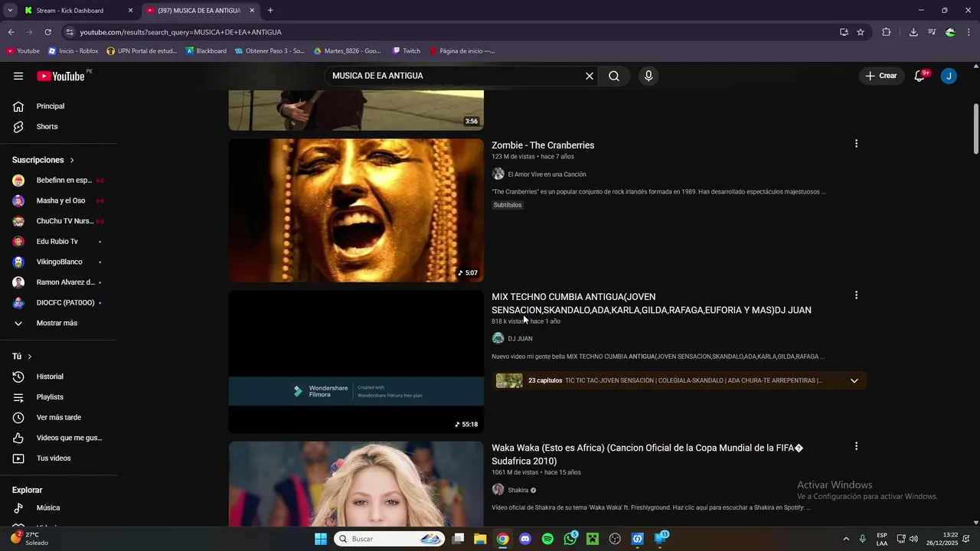Expand the 23 capítulos chevron
Image resolution: width=980 pixels, height=551 pixels.
click(854, 381)
